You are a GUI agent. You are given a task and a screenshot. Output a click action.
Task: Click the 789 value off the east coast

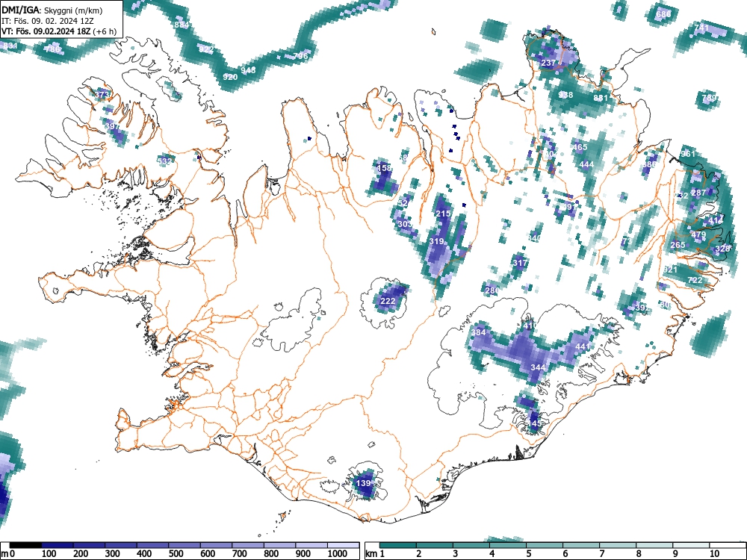pyautogui.click(x=709, y=98)
